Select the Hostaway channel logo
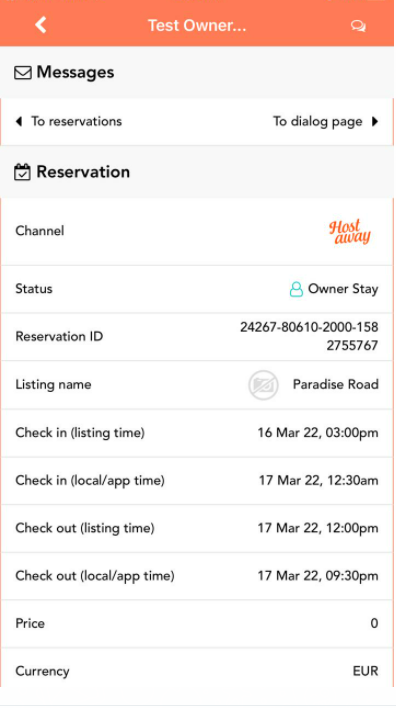 coord(350,232)
